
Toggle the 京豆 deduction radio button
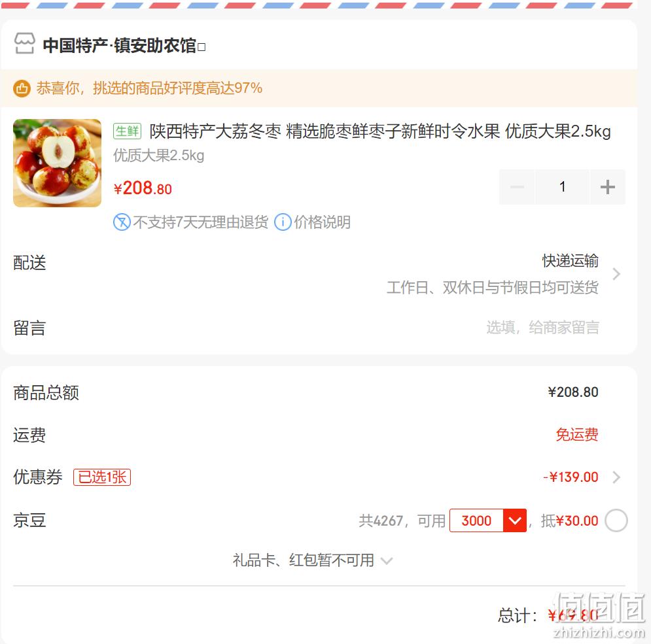pyautogui.click(x=616, y=520)
